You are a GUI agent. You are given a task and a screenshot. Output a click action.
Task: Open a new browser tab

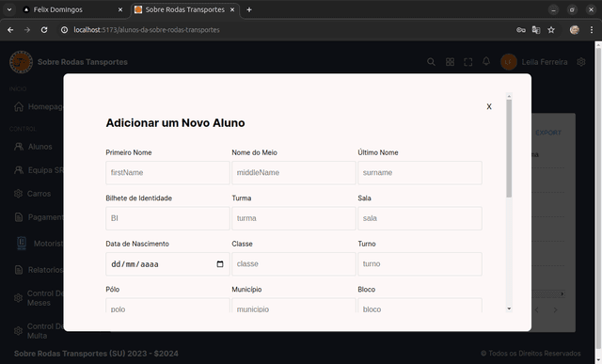pos(248,9)
